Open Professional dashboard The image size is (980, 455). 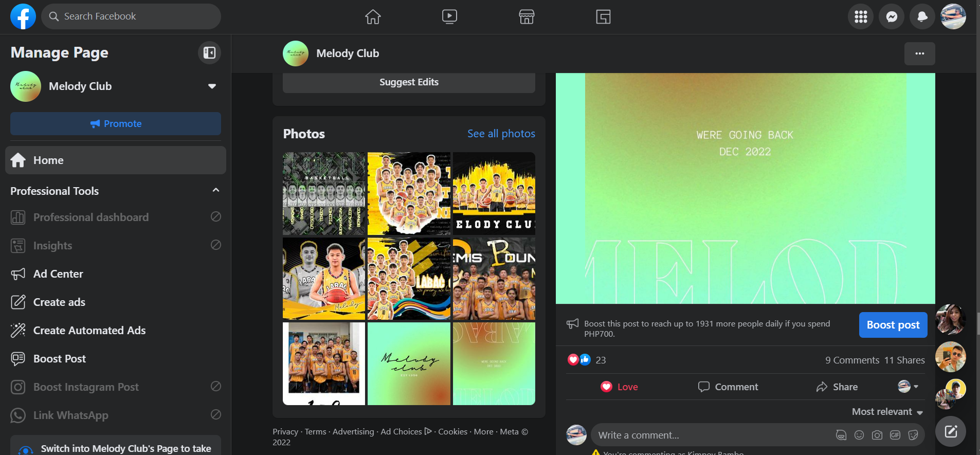pos(116,217)
